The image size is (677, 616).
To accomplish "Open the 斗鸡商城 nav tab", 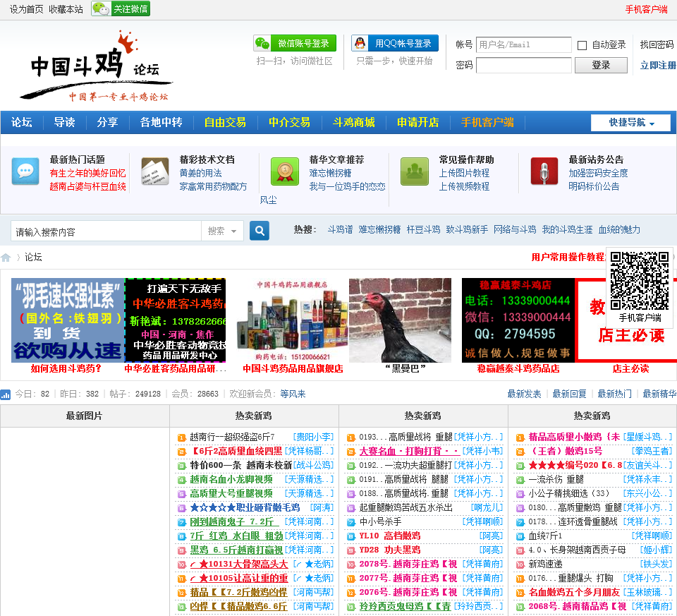I will (353, 122).
